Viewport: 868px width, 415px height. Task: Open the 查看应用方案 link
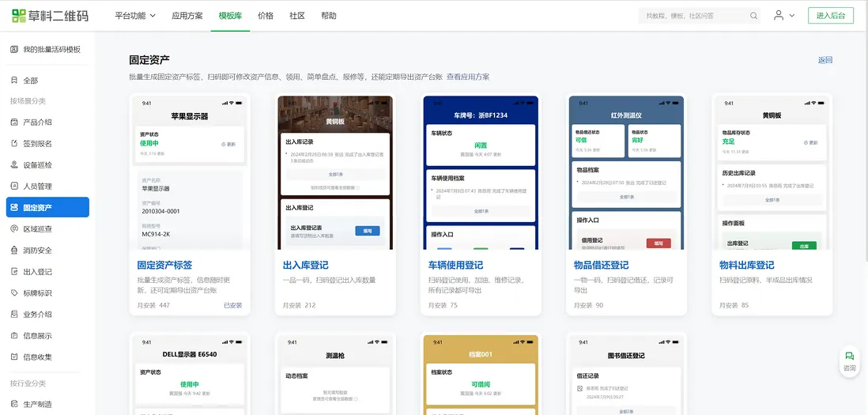pos(468,77)
